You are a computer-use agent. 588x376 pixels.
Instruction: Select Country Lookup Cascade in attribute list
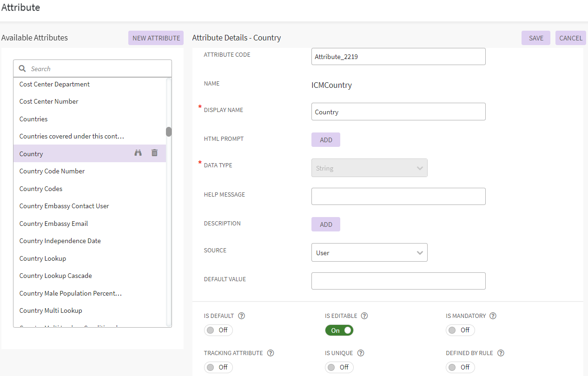coord(56,276)
